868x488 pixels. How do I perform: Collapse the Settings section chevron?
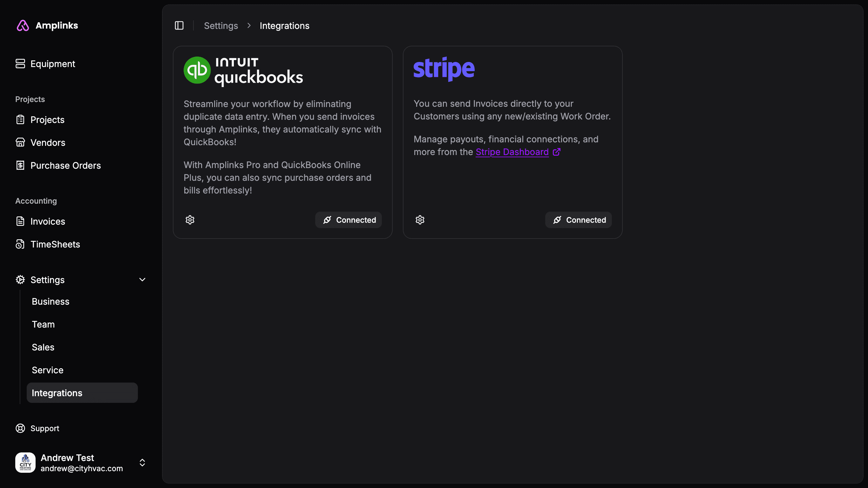tap(142, 280)
